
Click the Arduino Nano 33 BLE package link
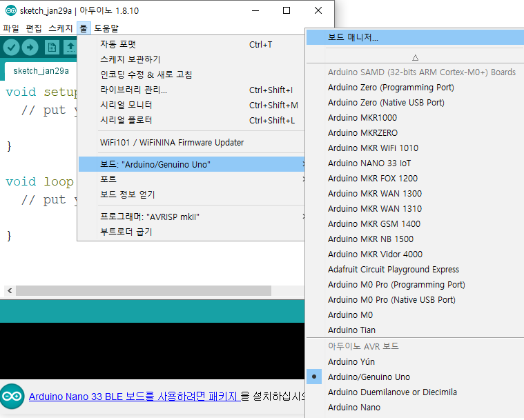135,397
